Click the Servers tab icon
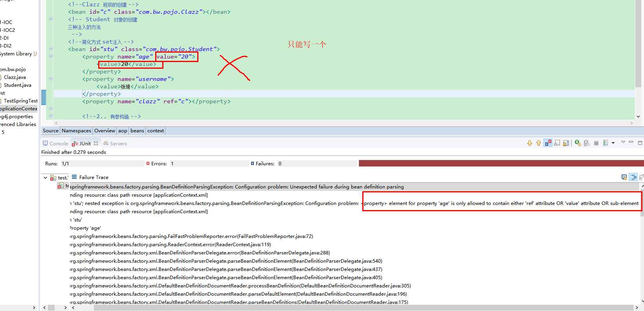 point(106,143)
